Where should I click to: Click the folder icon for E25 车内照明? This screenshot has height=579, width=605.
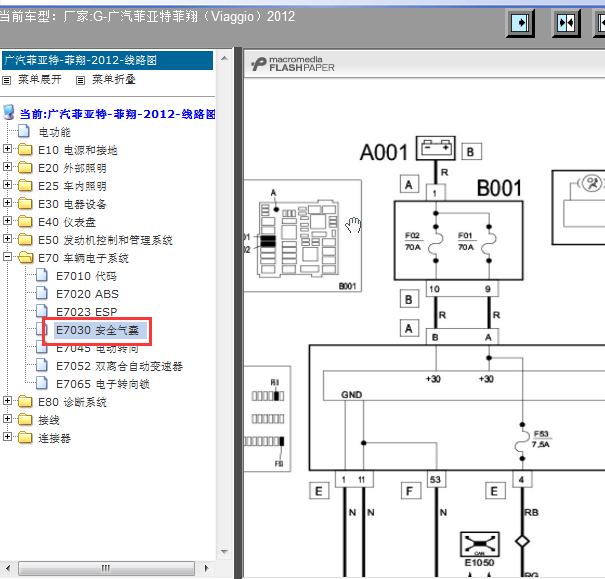tap(25, 186)
